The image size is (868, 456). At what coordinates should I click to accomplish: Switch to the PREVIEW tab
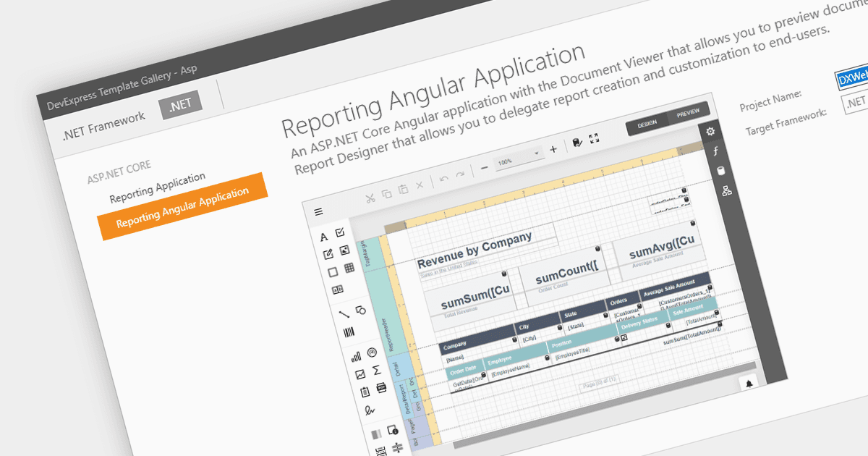688,114
